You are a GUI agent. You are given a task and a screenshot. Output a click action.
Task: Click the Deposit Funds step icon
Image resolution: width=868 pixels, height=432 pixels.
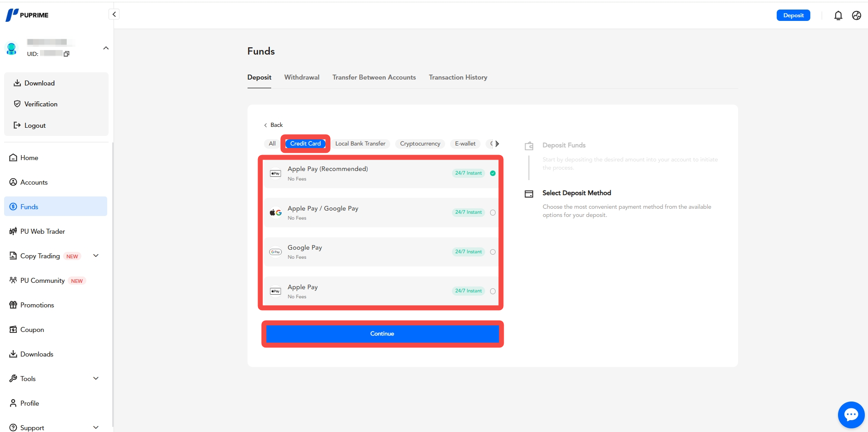tap(529, 146)
